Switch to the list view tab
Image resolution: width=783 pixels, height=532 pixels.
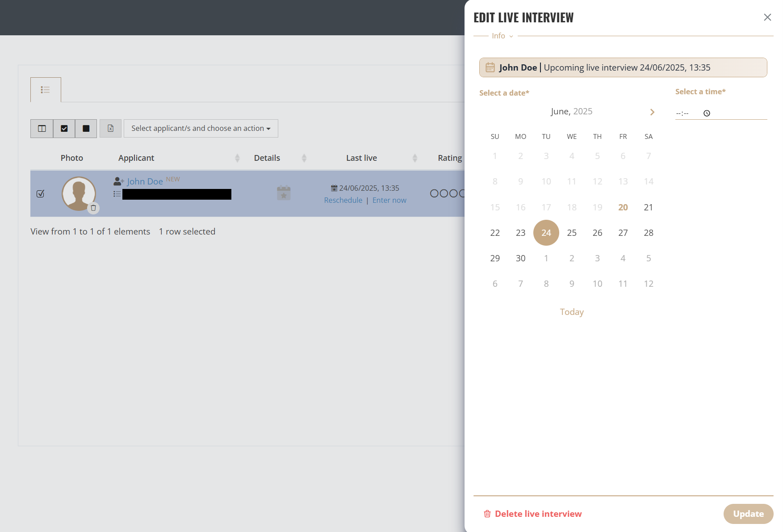tap(46, 90)
